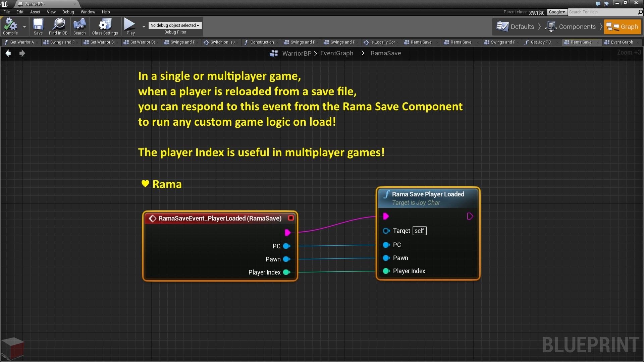Open the Debug Filter dropdown
Image resolution: width=644 pixels, height=362 pixels.
pyautogui.click(x=174, y=25)
